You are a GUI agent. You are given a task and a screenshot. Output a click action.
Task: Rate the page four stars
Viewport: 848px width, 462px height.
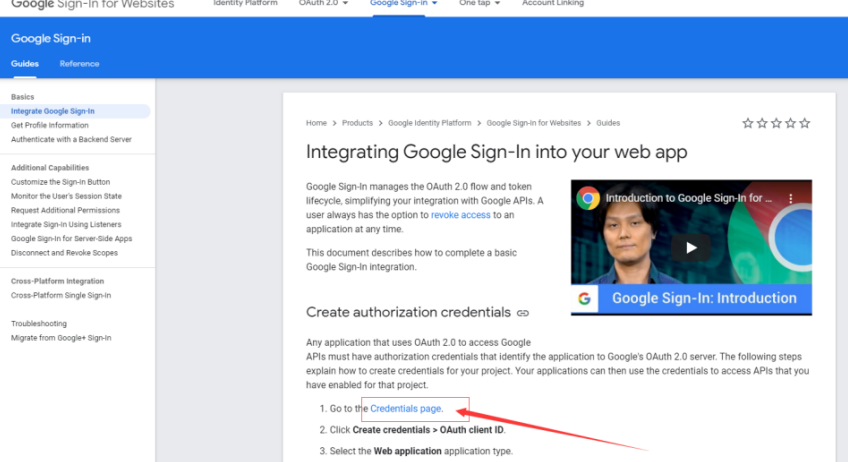pyautogui.click(x=790, y=123)
